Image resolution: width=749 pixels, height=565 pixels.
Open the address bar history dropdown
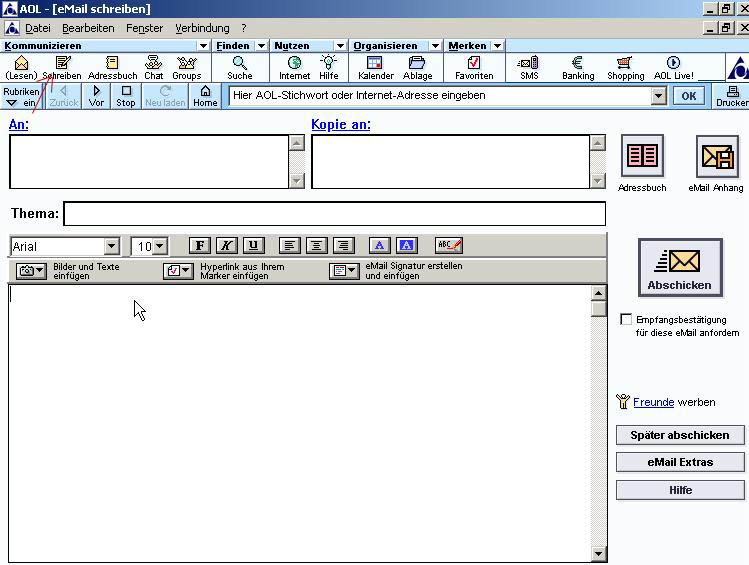[658, 96]
